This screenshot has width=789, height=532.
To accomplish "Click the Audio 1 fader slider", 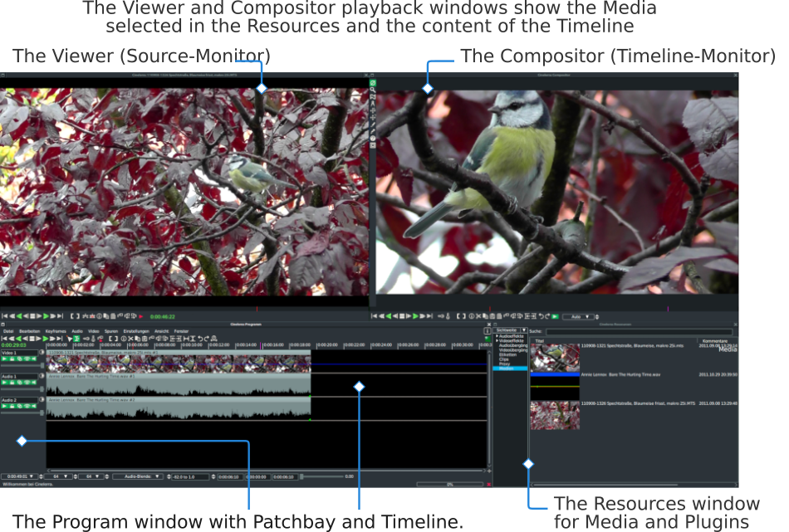I will click(22, 389).
